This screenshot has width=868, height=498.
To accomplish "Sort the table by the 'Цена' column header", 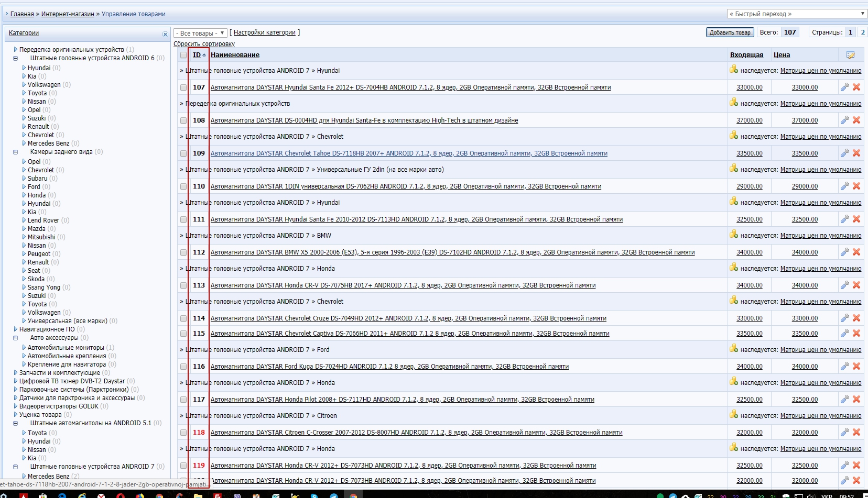I will [x=782, y=55].
